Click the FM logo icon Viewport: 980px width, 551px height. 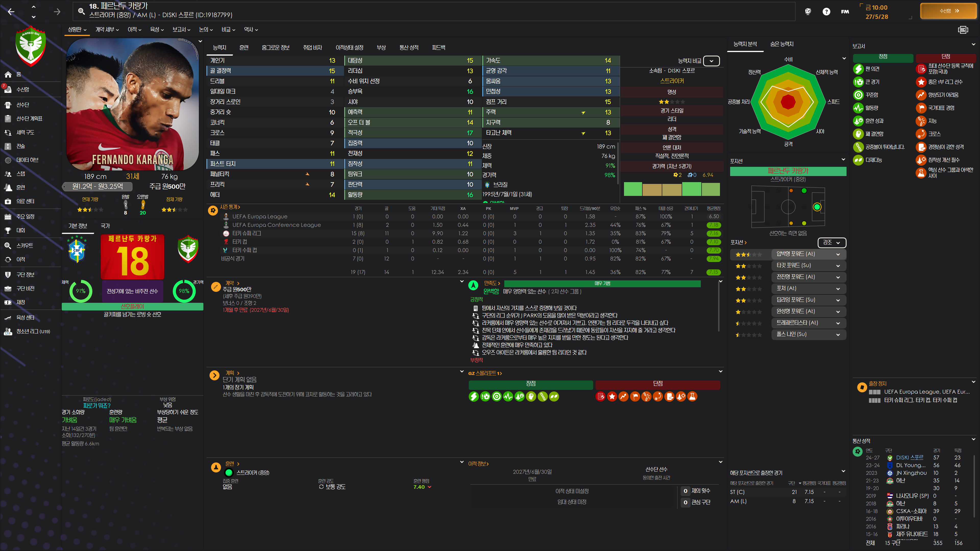click(x=845, y=12)
